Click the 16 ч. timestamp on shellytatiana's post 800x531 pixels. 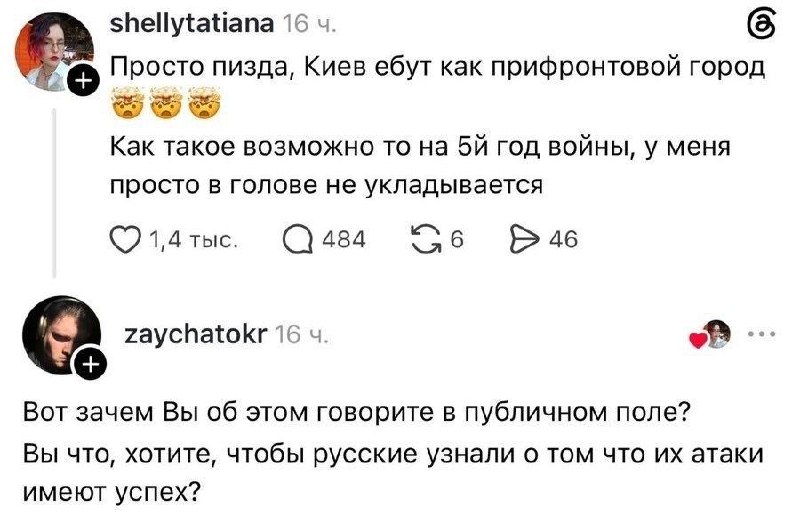tap(309, 24)
